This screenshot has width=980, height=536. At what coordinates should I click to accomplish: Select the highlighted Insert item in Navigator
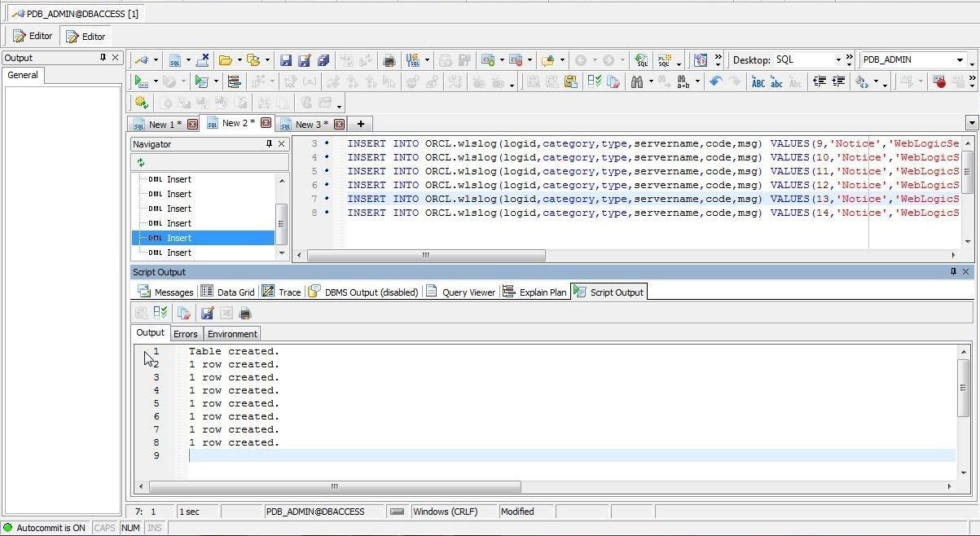(203, 238)
